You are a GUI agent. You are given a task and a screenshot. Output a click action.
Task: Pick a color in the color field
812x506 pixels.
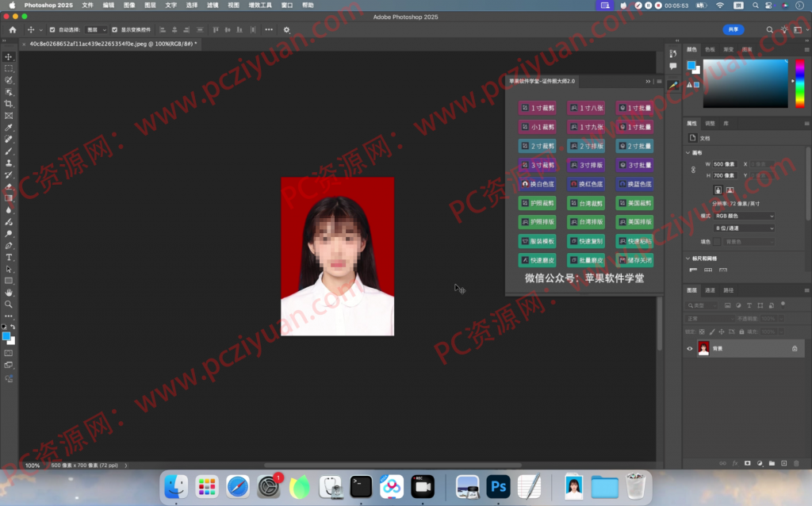745,83
